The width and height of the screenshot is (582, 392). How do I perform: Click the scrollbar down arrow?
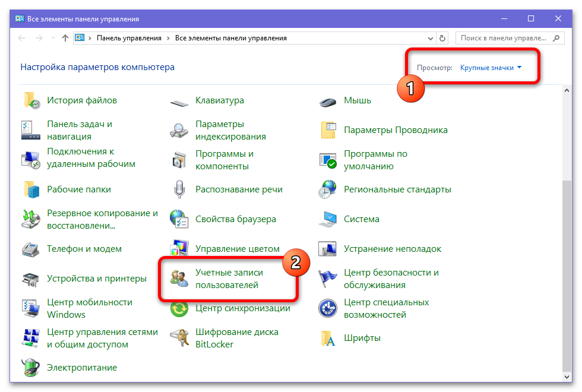click(x=567, y=377)
